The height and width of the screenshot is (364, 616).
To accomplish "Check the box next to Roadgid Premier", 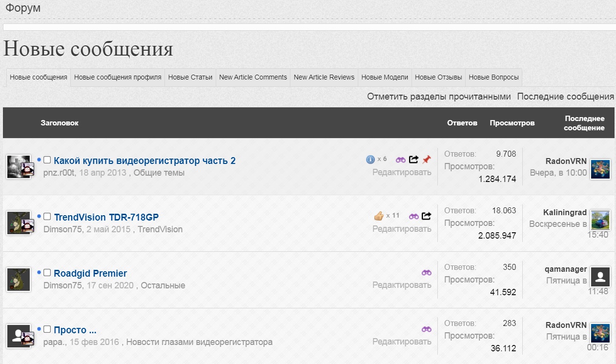I will (x=47, y=273).
